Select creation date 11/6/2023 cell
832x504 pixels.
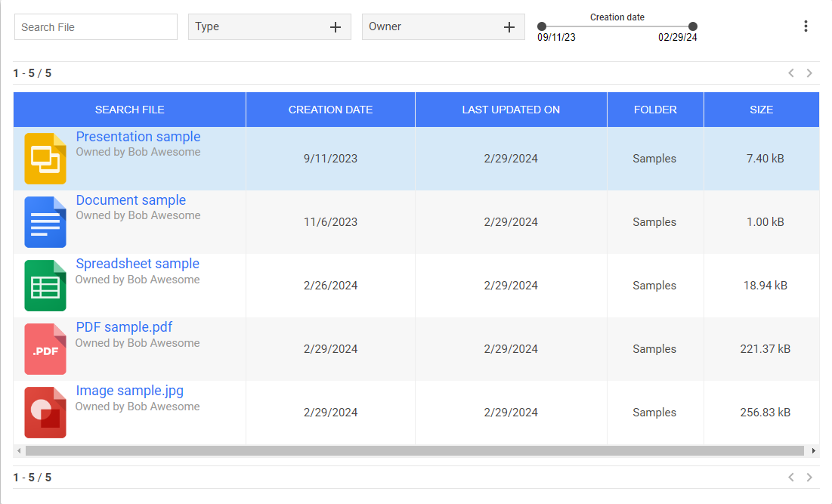[330, 222]
